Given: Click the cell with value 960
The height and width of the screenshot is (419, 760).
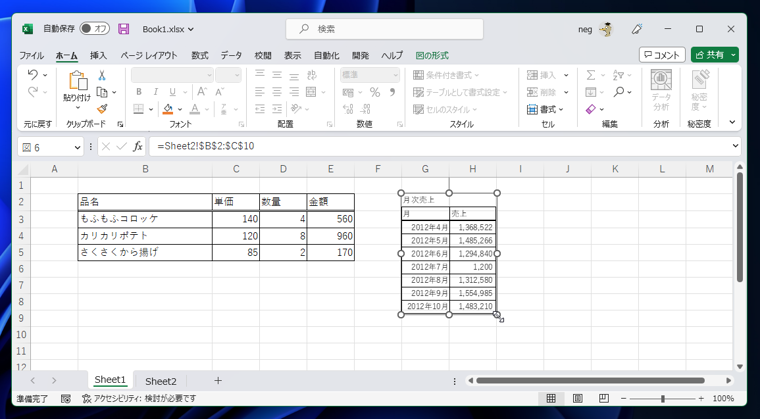Looking at the screenshot, I should pyautogui.click(x=331, y=236).
